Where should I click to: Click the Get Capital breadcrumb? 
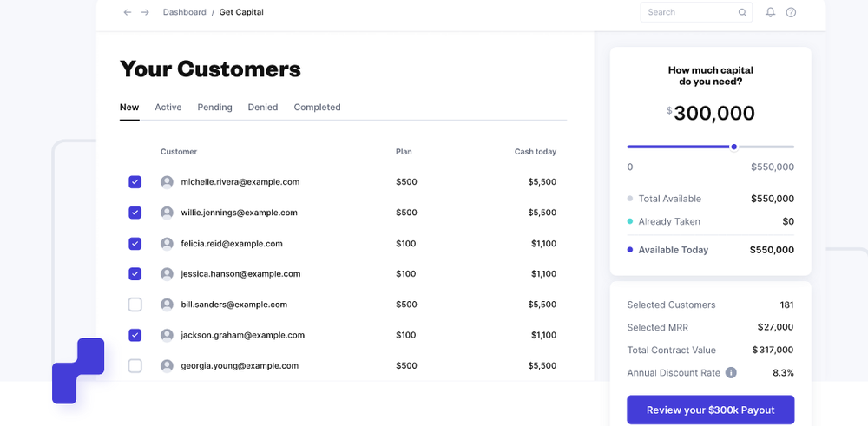click(x=241, y=12)
